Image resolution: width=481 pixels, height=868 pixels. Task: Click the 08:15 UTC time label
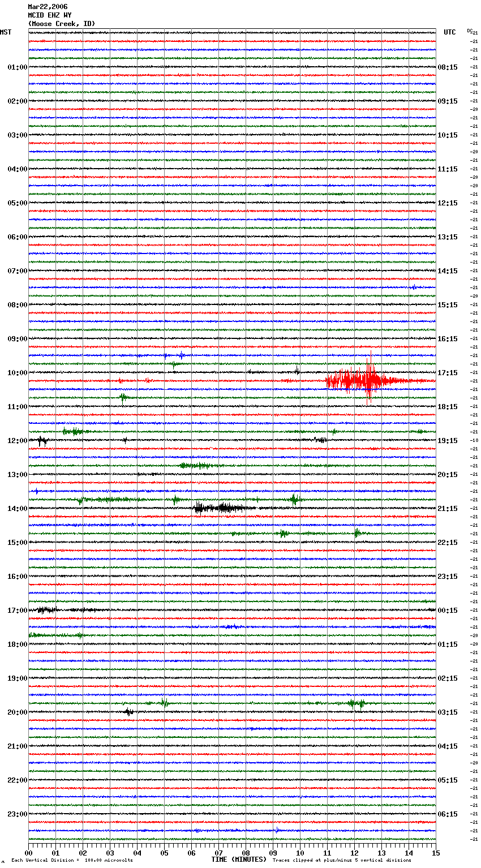point(448,67)
